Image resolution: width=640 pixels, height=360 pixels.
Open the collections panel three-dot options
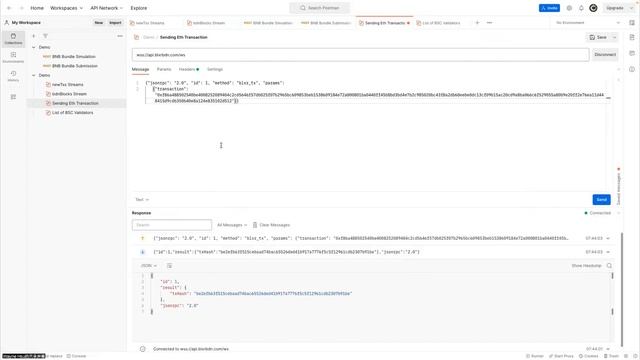120,36
